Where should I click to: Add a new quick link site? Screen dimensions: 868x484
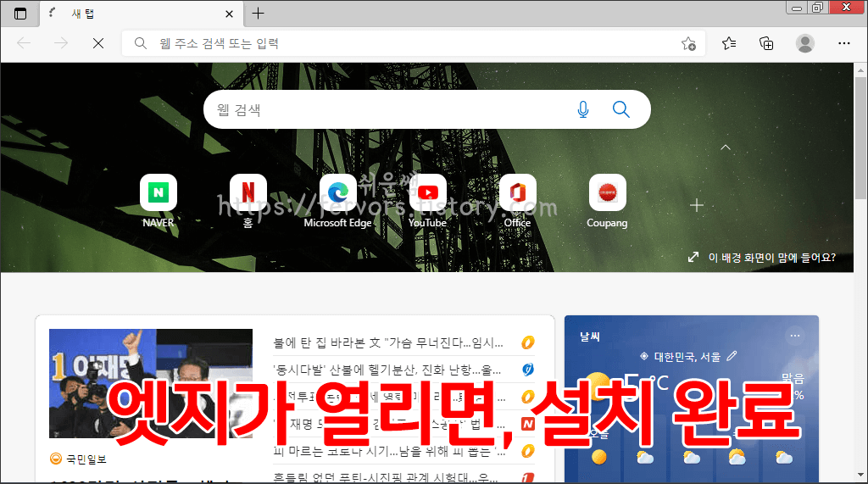697,206
